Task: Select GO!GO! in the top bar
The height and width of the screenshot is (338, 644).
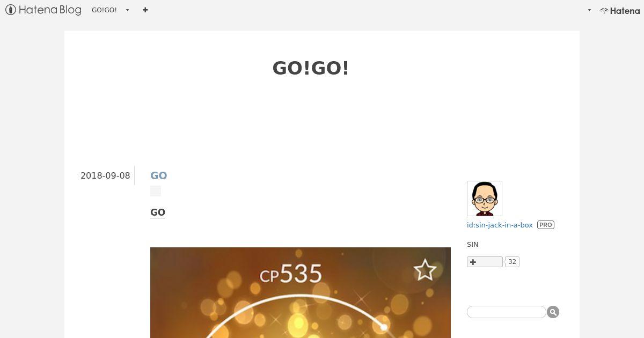Action: (104, 10)
